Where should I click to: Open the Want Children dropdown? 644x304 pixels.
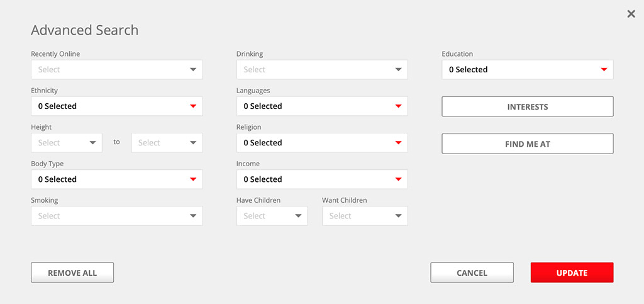[365, 216]
